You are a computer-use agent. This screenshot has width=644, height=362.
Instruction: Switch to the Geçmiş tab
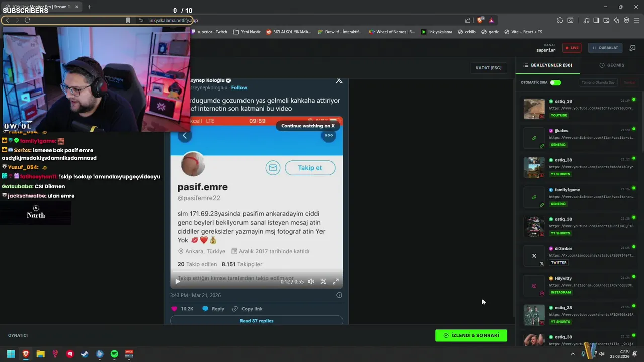pos(612,65)
